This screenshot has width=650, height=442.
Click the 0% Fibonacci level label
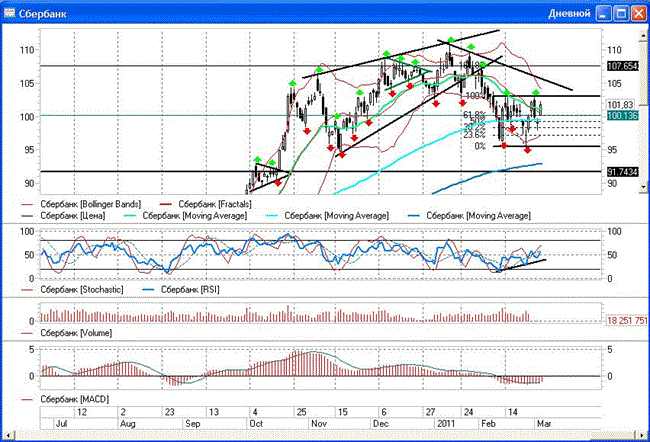pyautogui.click(x=480, y=146)
